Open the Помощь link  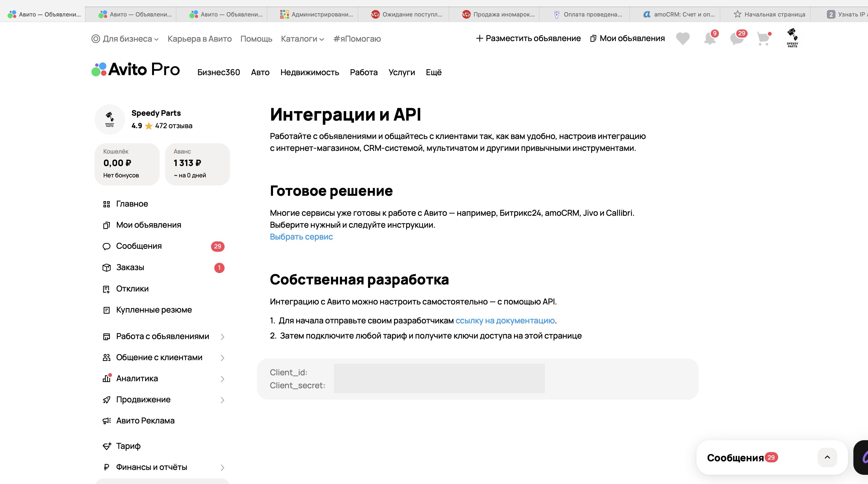(x=256, y=39)
